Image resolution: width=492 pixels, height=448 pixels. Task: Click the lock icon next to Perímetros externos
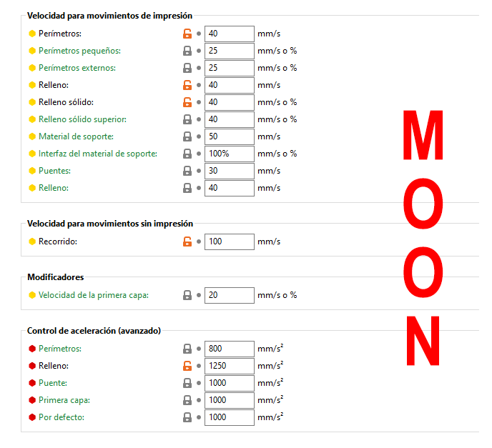(x=187, y=68)
